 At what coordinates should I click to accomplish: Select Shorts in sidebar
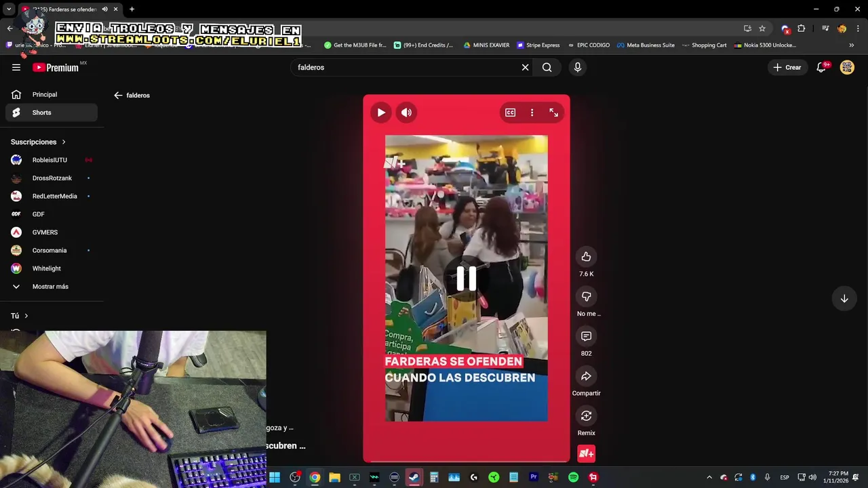click(52, 113)
